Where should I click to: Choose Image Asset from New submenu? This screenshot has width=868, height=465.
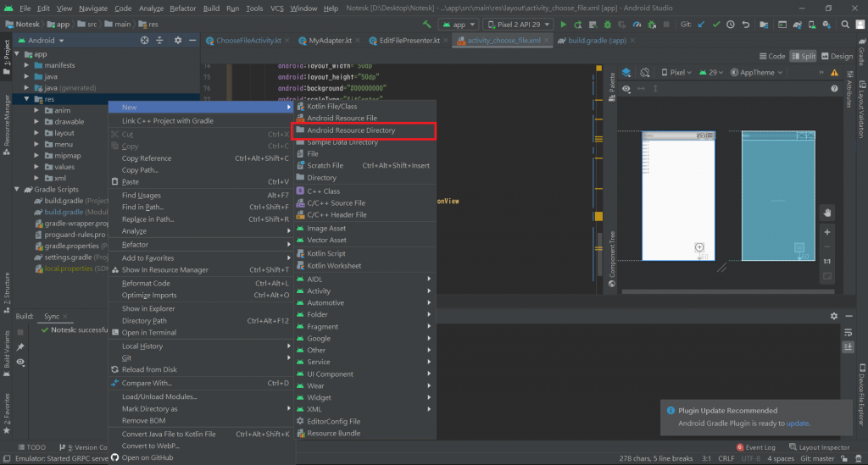point(364,229)
